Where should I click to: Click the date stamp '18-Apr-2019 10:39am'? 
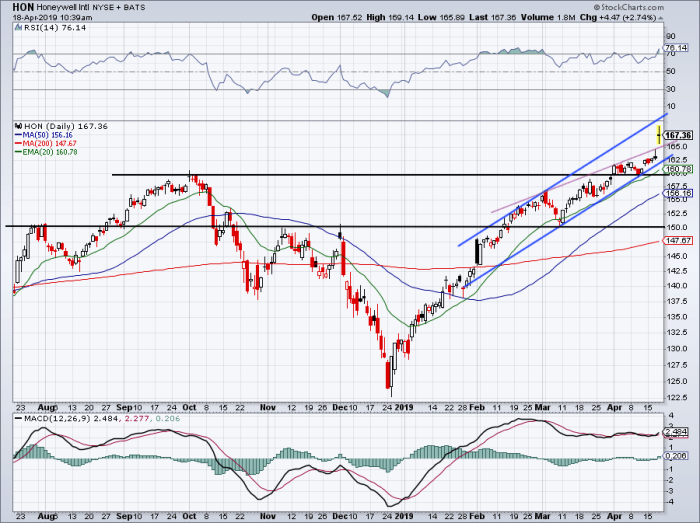tap(53, 17)
